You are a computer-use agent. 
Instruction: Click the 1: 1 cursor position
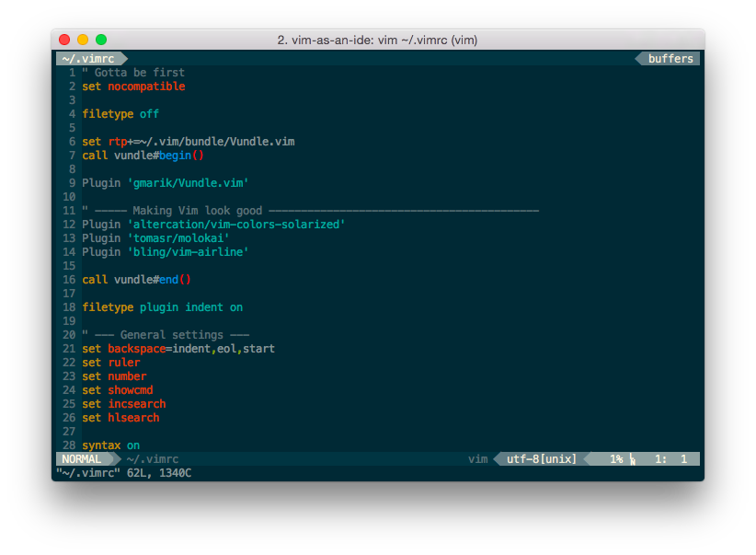click(x=670, y=459)
